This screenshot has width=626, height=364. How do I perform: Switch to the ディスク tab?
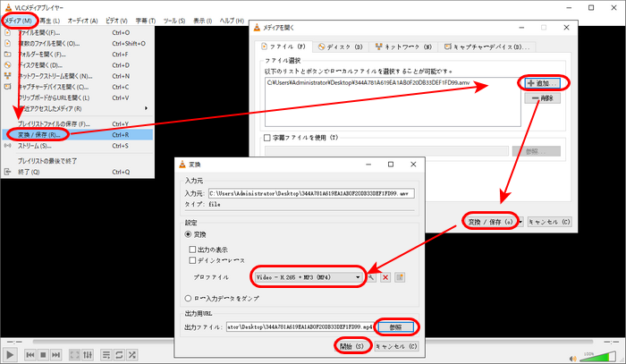coord(340,47)
